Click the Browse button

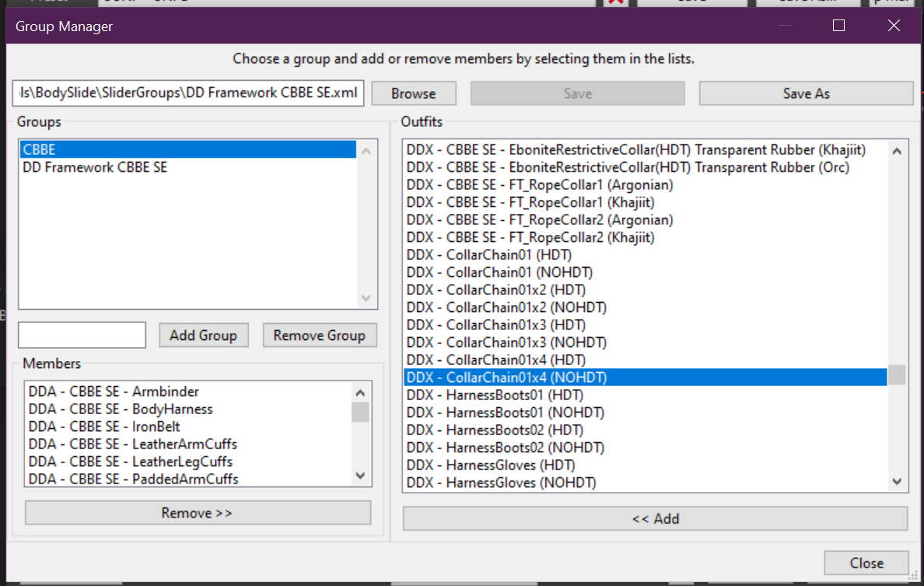tap(414, 93)
